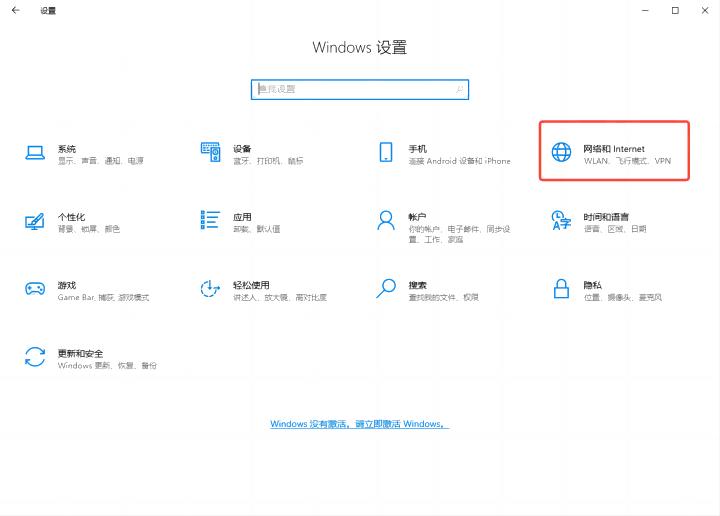Maximize the Settings window
The height and width of the screenshot is (516, 720).
(x=675, y=10)
